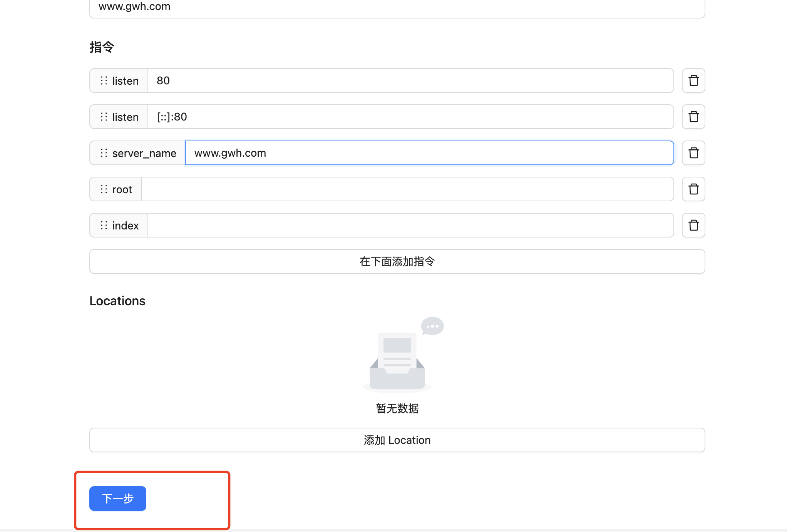Viewport: 787px width, 532px height.
Task: Click 添加 Location button
Action: [397, 440]
